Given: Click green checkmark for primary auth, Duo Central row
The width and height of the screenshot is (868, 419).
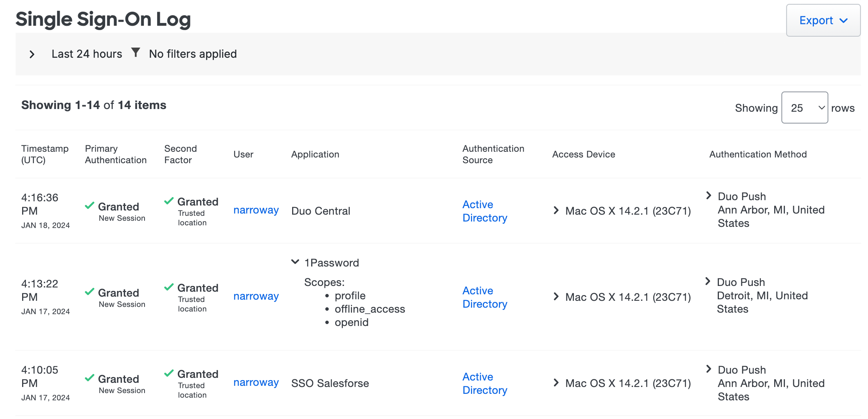Looking at the screenshot, I should [90, 205].
